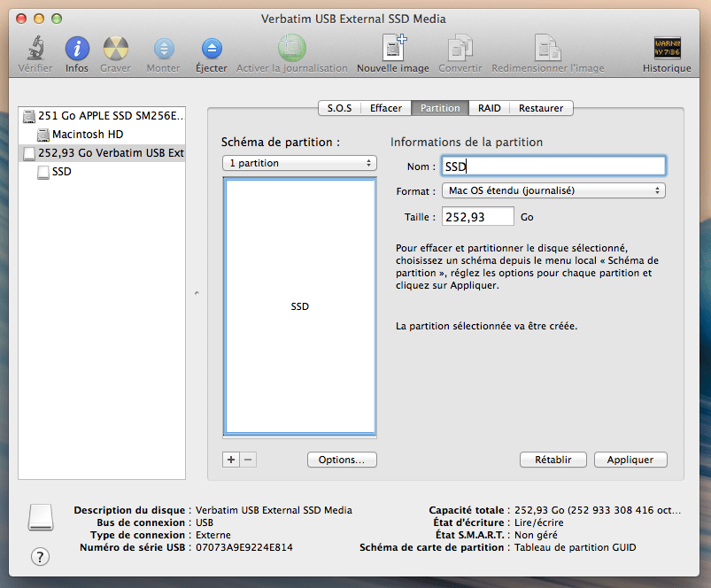The image size is (711, 588).
Task: Open the Format dropdown menu
Action: click(554, 191)
